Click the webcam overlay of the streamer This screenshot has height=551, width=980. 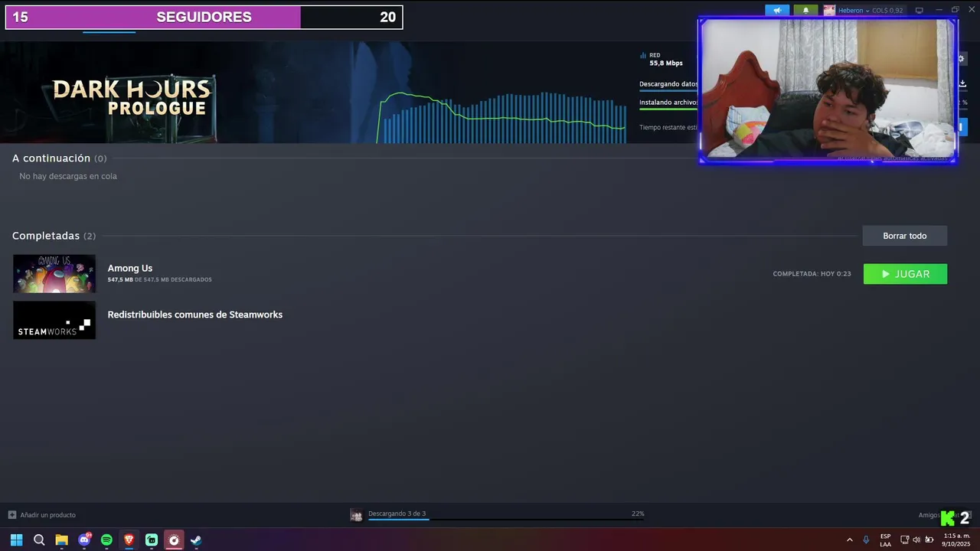(828, 90)
